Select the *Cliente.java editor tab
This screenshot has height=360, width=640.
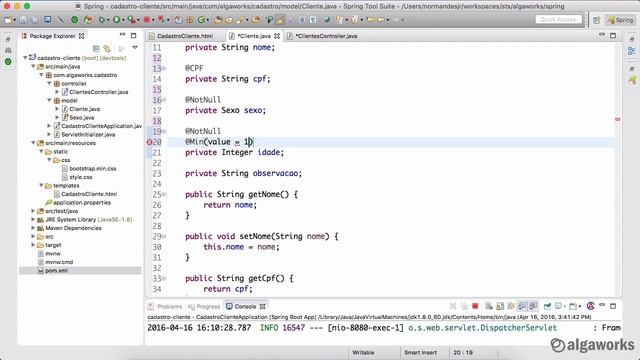tap(254, 36)
